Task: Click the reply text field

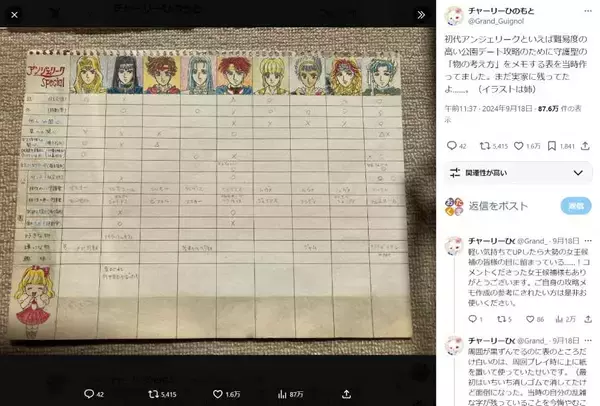Action: coord(498,206)
